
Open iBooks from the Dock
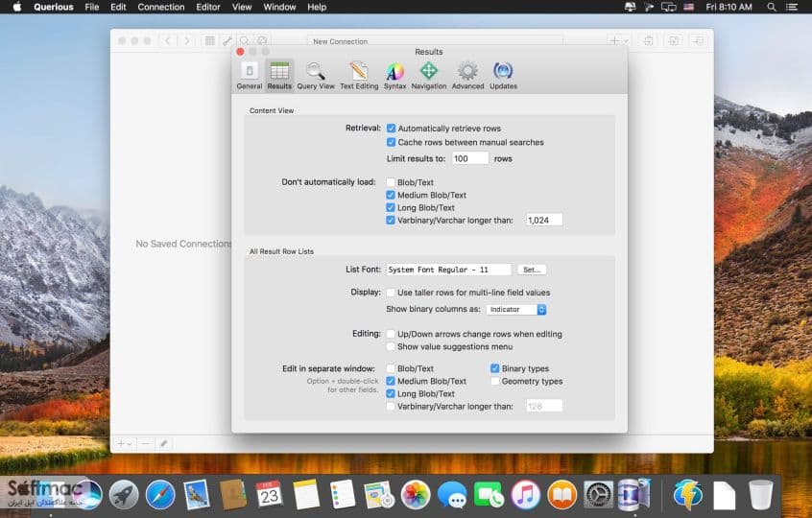561,494
